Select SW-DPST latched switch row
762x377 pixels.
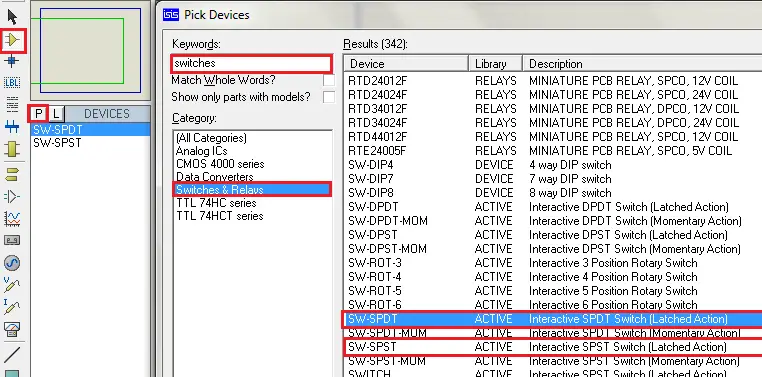(553, 235)
